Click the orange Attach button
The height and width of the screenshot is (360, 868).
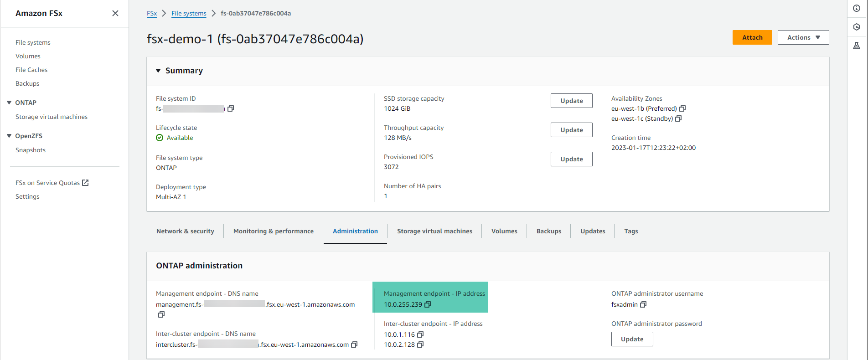click(x=752, y=37)
